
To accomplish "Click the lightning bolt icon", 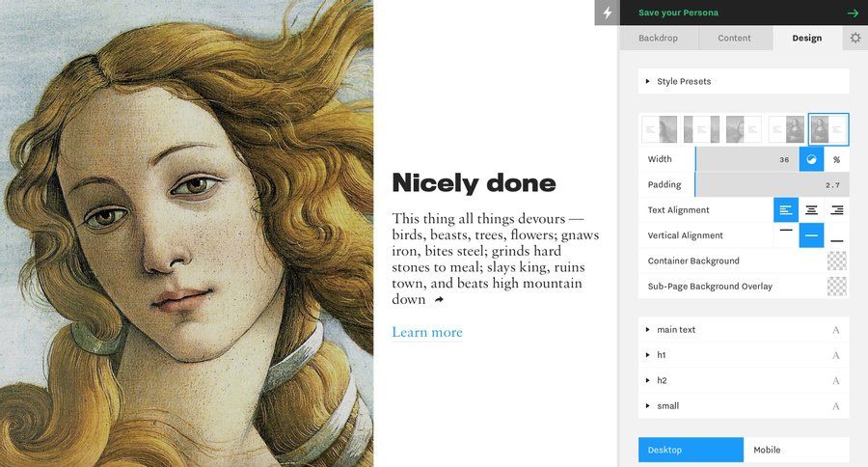I will click(x=607, y=13).
